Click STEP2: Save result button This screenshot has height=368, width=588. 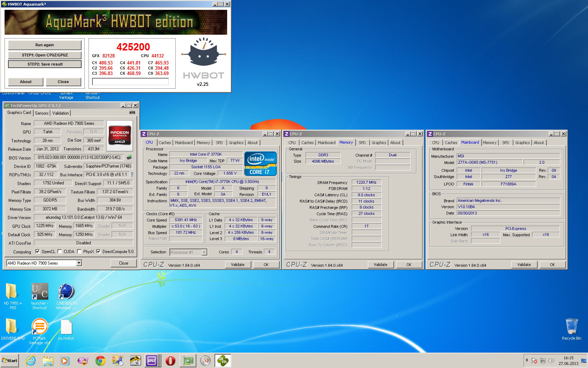click(x=45, y=64)
